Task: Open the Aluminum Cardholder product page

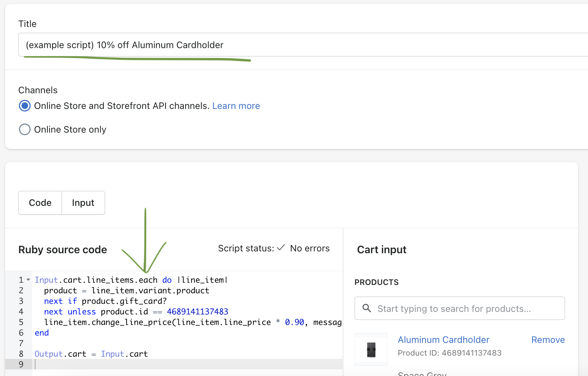Action: [x=443, y=340]
